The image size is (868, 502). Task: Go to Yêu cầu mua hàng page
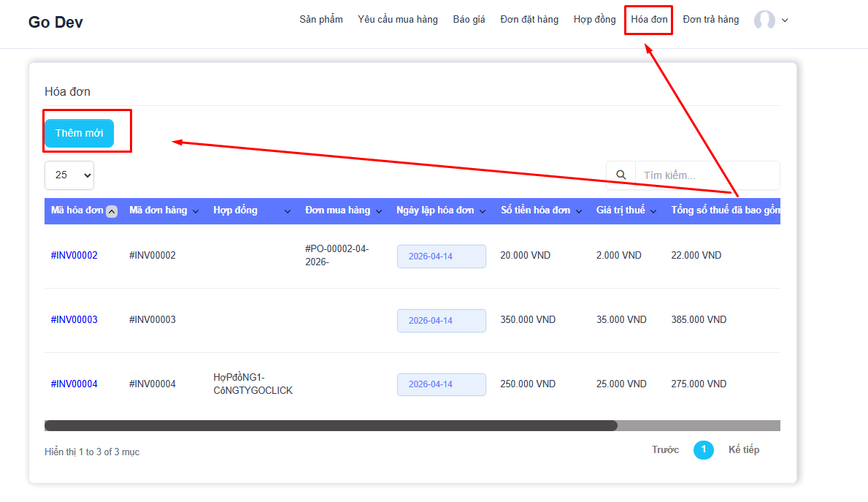click(397, 20)
